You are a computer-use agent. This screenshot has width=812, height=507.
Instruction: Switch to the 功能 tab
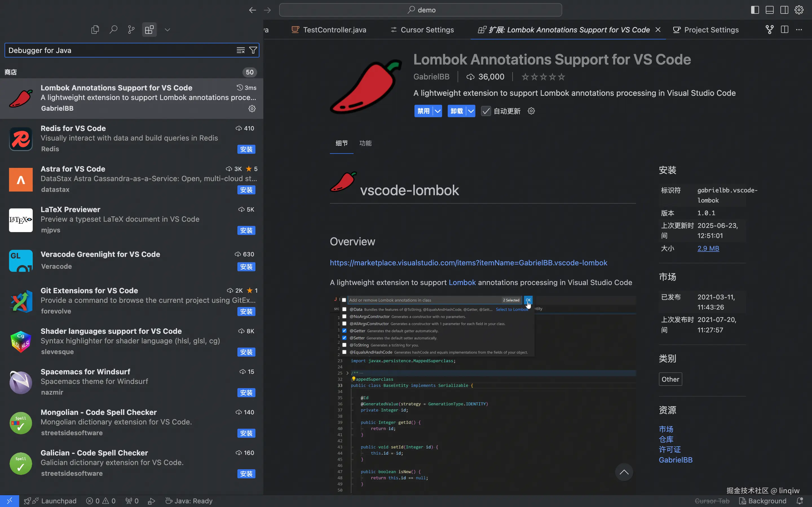pyautogui.click(x=365, y=143)
